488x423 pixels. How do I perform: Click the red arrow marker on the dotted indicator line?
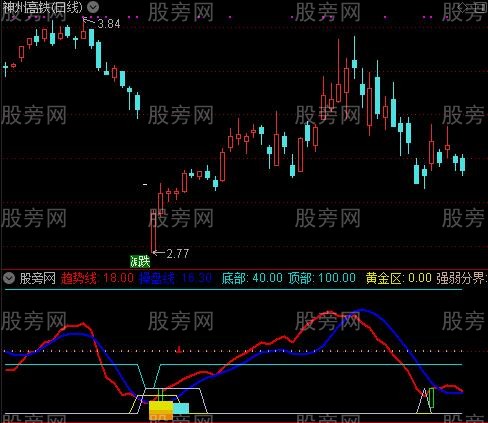coord(179,349)
